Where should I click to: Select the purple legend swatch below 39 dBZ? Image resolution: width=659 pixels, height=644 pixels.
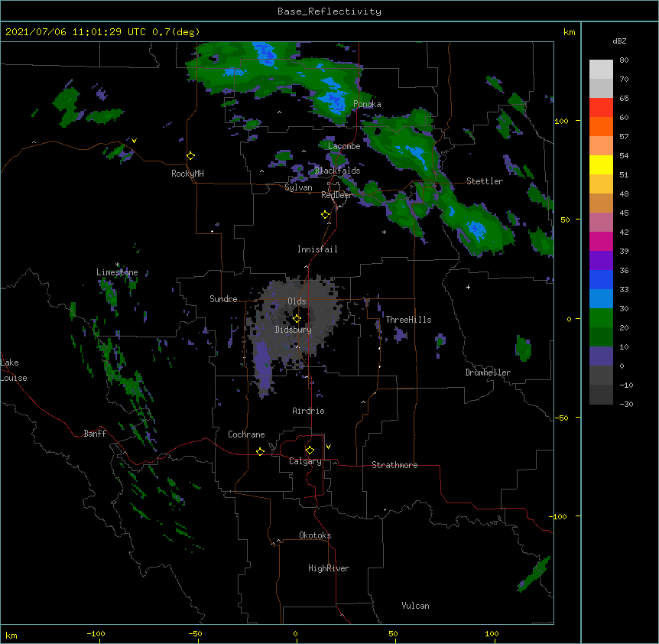click(x=601, y=260)
